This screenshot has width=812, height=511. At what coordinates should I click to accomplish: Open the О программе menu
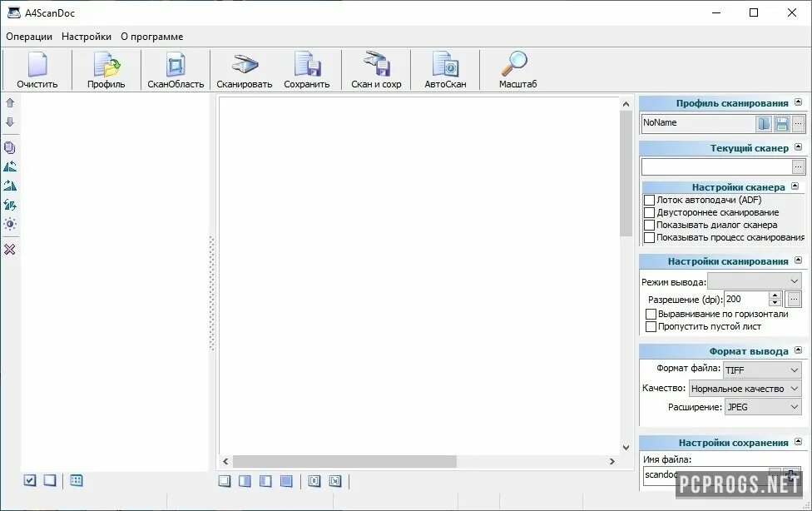[151, 37]
